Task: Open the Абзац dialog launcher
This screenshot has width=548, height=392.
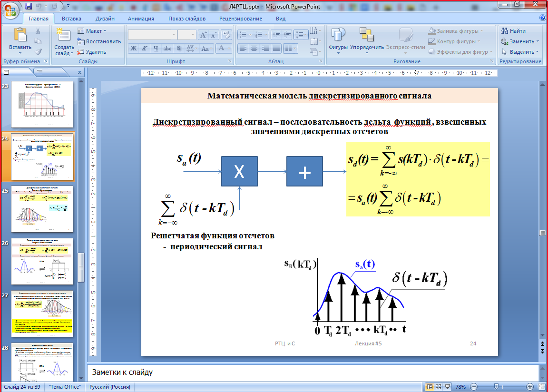Action: tap(321, 61)
